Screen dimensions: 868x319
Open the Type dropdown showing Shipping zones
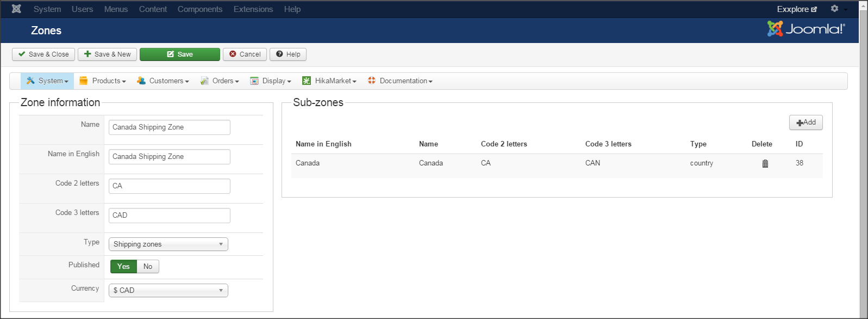[x=168, y=244]
